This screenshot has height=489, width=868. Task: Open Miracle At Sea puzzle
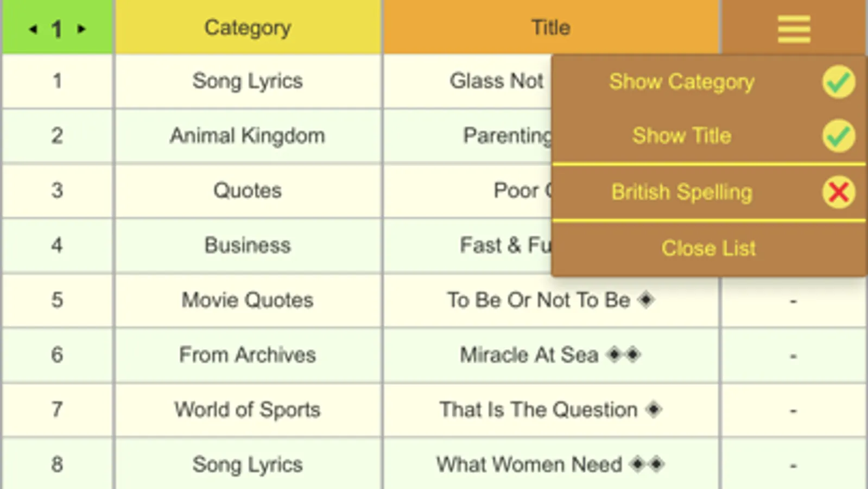pos(529,355)
